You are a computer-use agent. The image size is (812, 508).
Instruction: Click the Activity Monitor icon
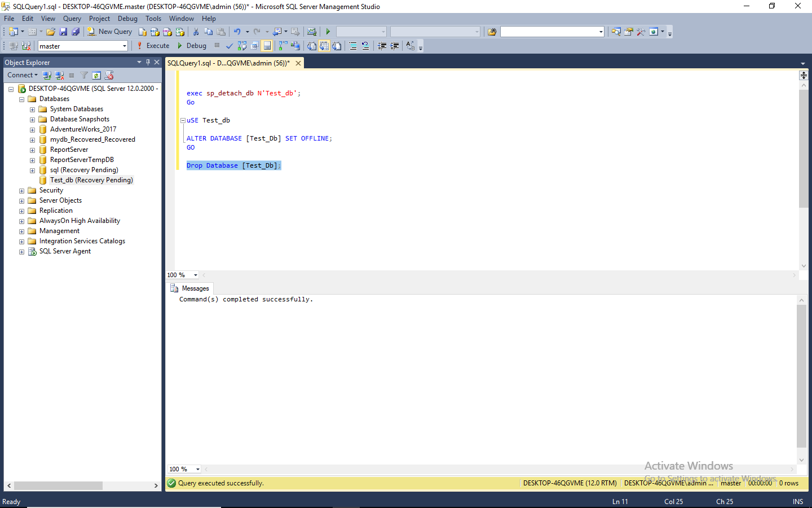[311, 32]
